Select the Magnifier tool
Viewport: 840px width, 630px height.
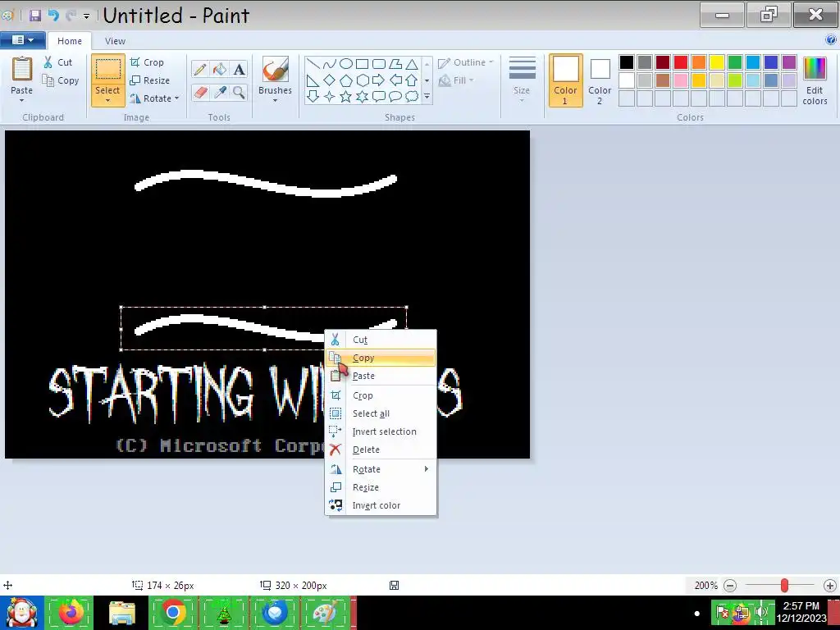pyautogui.click(x=239, y=92)
